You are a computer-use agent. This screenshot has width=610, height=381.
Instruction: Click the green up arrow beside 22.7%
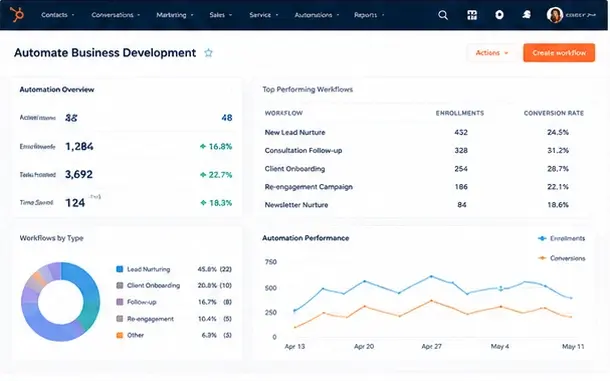(203, 175)
